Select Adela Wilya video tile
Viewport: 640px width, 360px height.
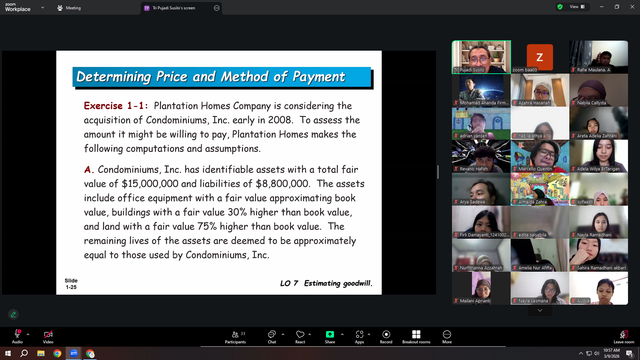point(599,156)
